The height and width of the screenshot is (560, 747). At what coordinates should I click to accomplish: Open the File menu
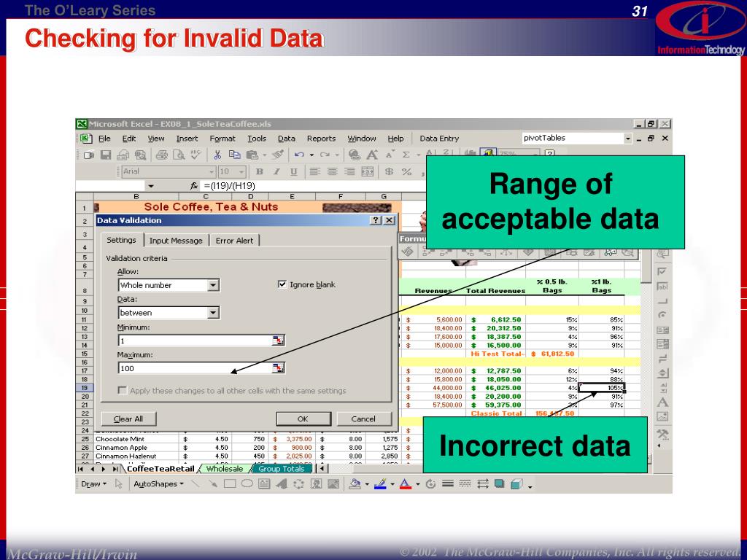(104, 139)
